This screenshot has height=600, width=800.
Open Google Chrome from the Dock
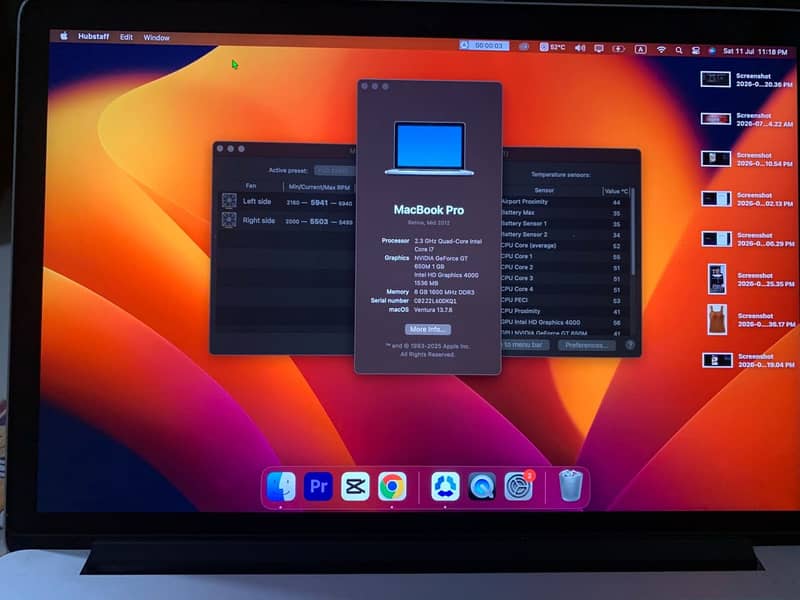392,487
